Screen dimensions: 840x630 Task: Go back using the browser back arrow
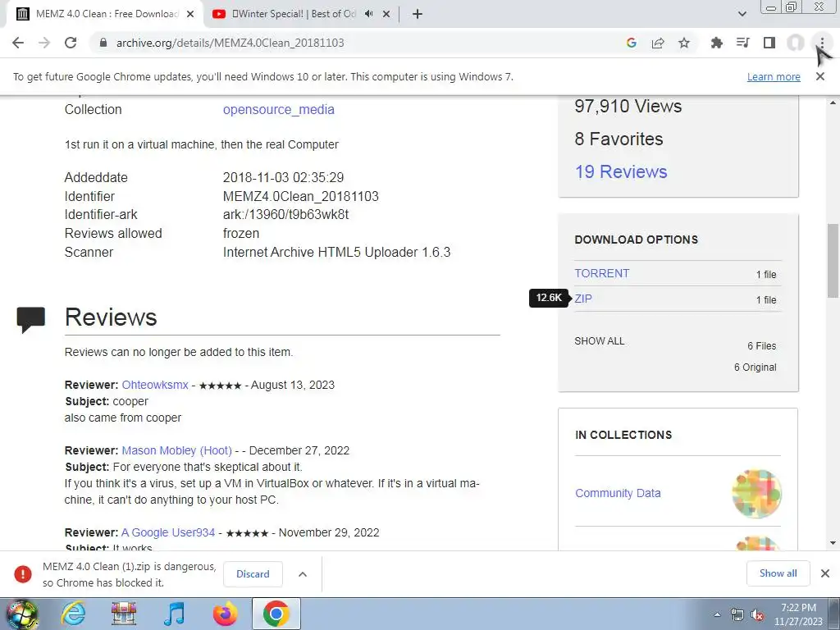pos(18,43)
